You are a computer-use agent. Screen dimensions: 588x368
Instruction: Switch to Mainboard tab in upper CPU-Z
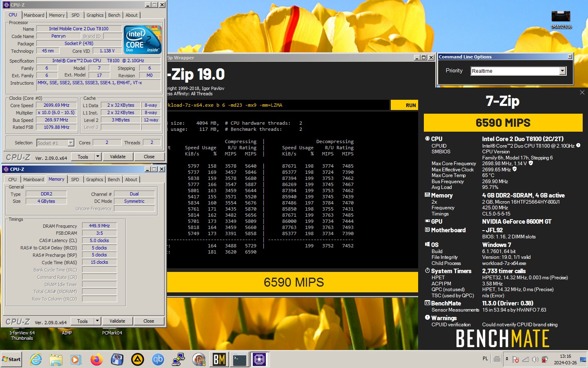click(x=34, y=15)
